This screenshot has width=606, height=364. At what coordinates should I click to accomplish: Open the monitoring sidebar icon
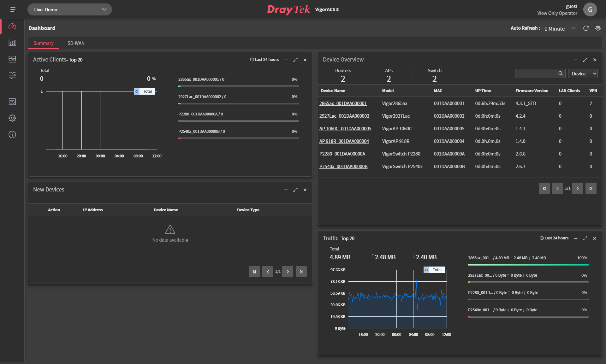point(12,59)
